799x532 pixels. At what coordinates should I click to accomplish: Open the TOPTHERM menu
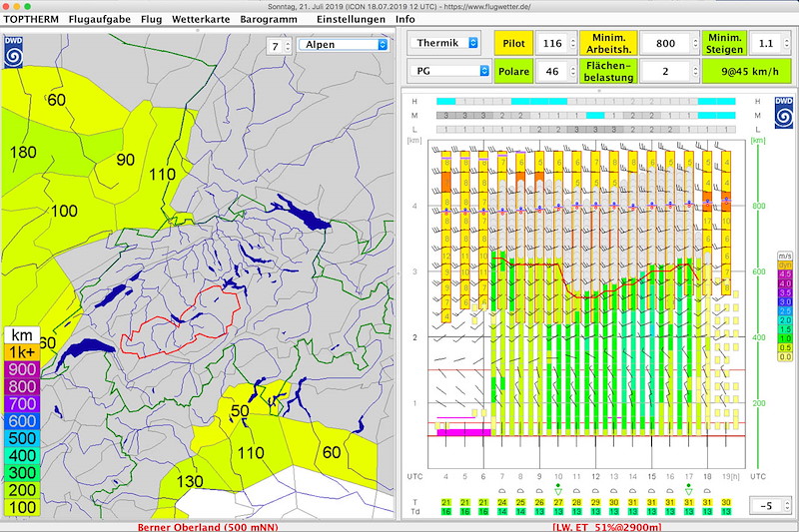click(x=31, y=19)
